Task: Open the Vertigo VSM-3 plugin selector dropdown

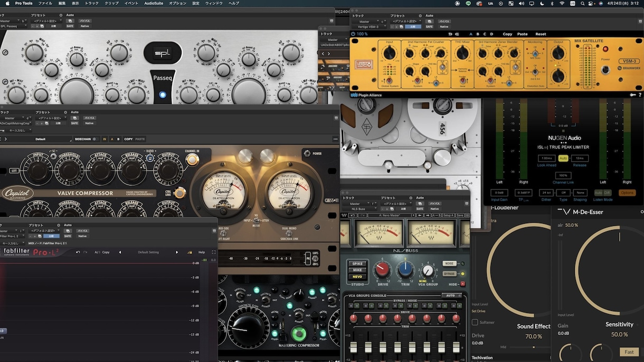Action: coord(370,26)
